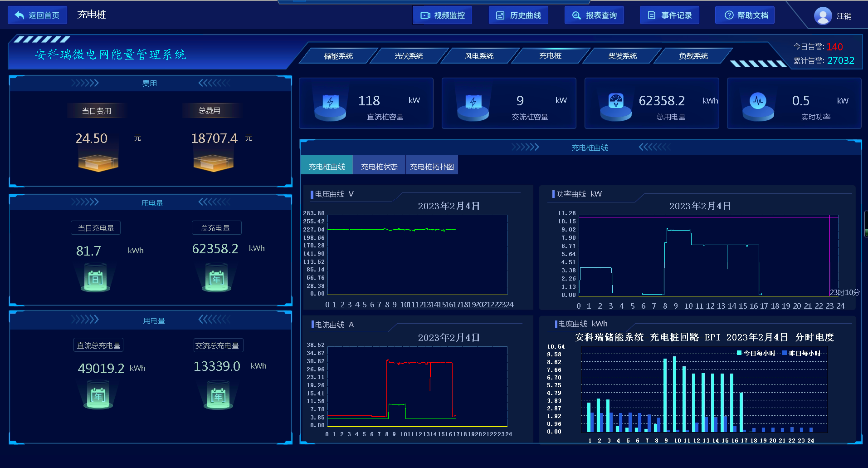Click the daily charge calendar icon
Viewport: 868px width, 468px height.
click(95, 279)
